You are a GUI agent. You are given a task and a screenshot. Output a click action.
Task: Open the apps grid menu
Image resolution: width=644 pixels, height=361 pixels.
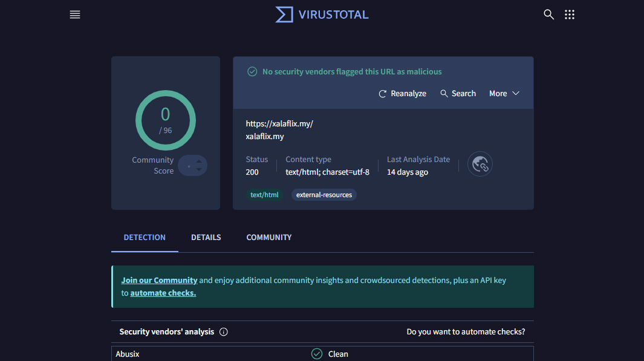point(569,15)
